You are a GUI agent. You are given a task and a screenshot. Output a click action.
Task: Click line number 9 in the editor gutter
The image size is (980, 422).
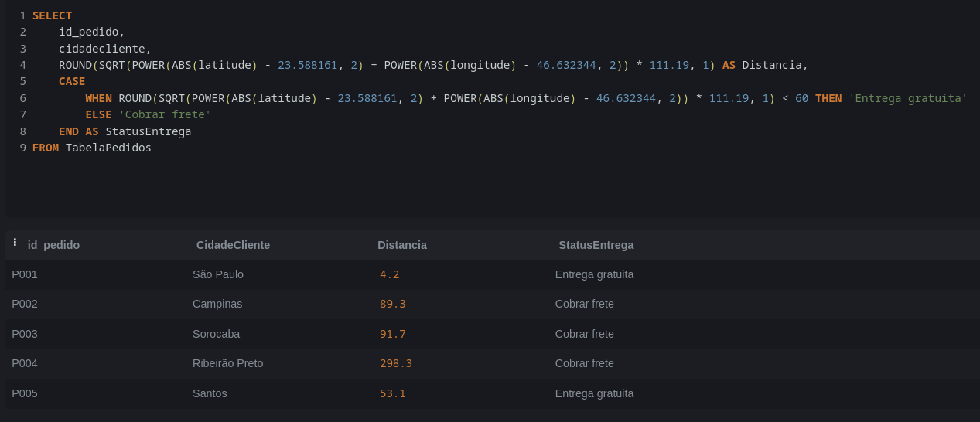pos(23,148)
